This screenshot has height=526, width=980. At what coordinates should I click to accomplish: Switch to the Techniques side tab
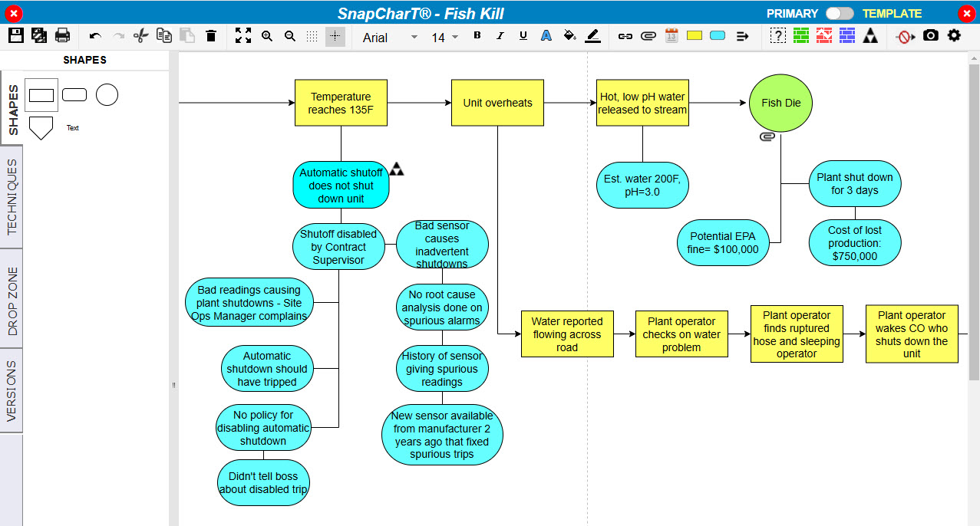[12, 198]
